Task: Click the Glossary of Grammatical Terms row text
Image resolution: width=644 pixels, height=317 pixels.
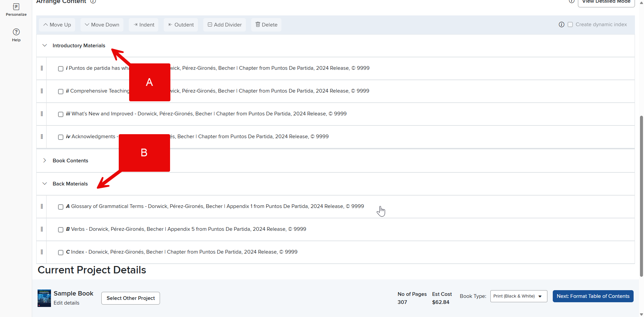Action: click(215, 206)
